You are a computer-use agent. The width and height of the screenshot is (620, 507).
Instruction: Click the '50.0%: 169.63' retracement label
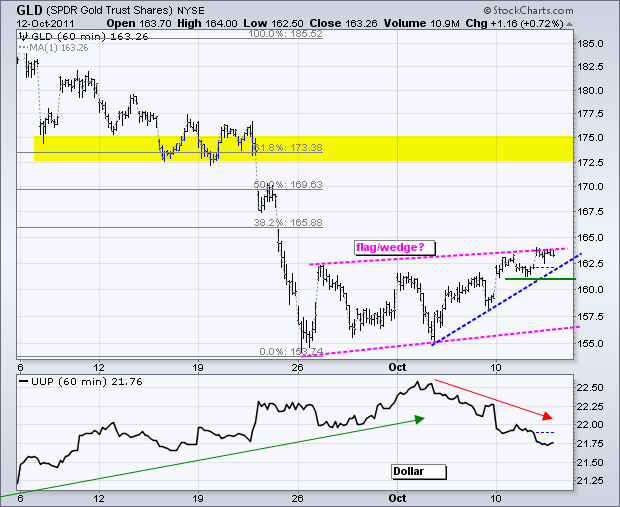point(288,185)
